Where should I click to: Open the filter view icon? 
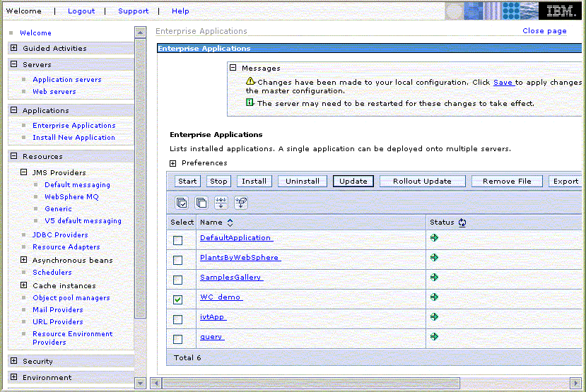coord(221,203)
